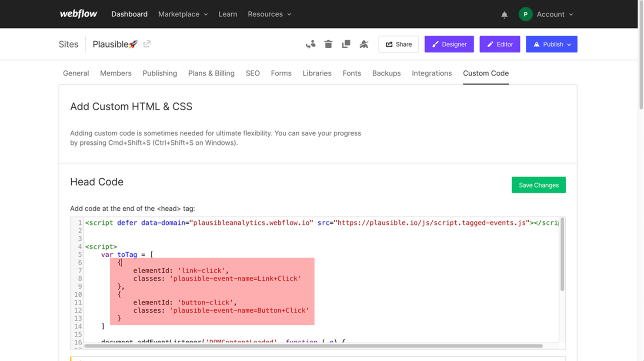This screenshot has height=361, width=644.
Task: Open the Publish dropdown button
Action: point(551,44)
